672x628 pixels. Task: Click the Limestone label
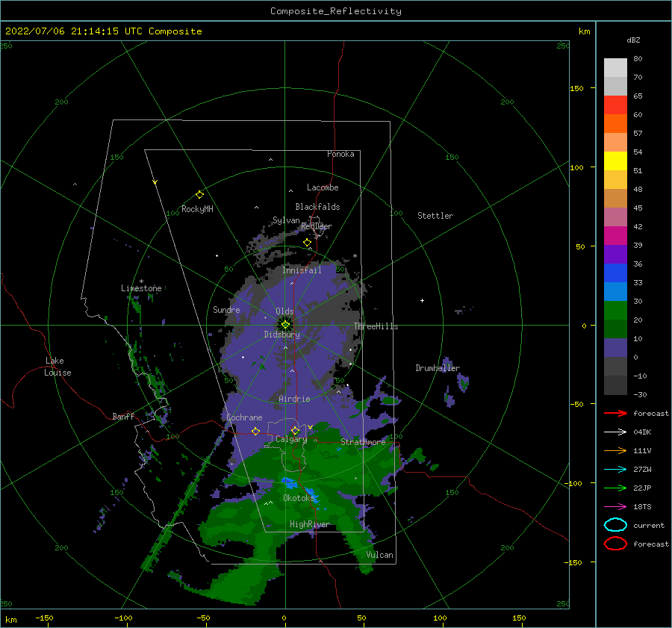141,288
